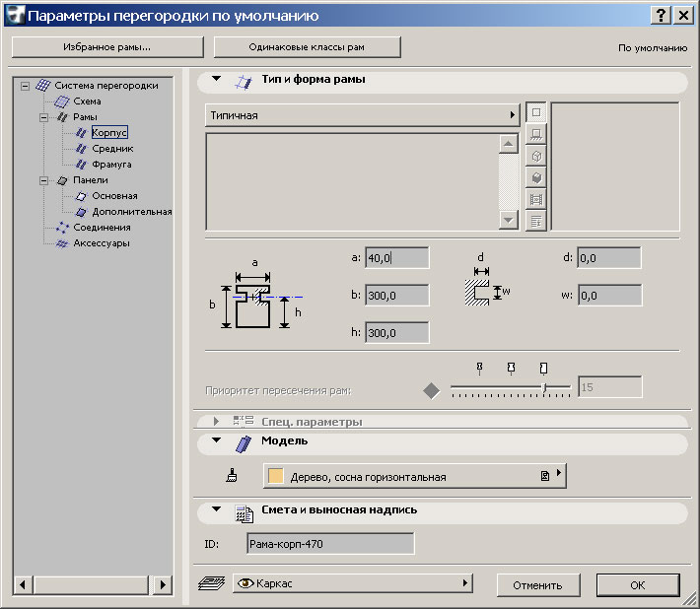Image resolution: width=700 pixels, height=609 pixels.
Task: Select Средник in the frames tree
Action: [111, 149]
